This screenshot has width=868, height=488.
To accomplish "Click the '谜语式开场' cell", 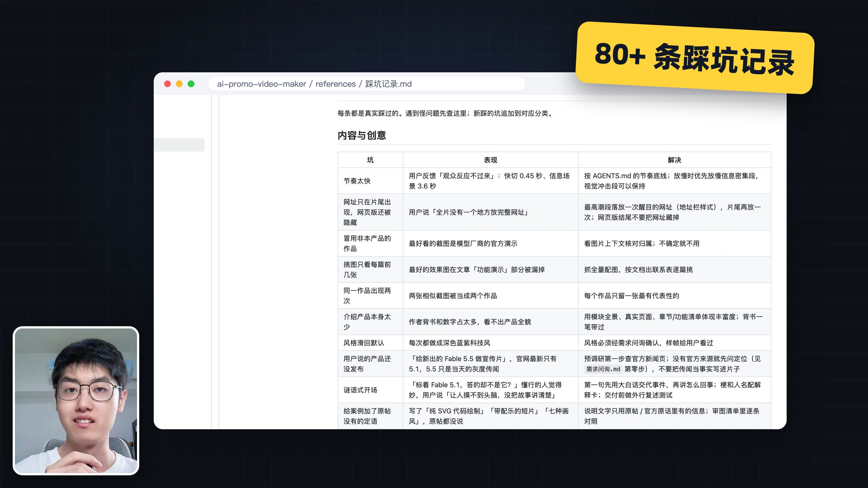I will (370, 390).
